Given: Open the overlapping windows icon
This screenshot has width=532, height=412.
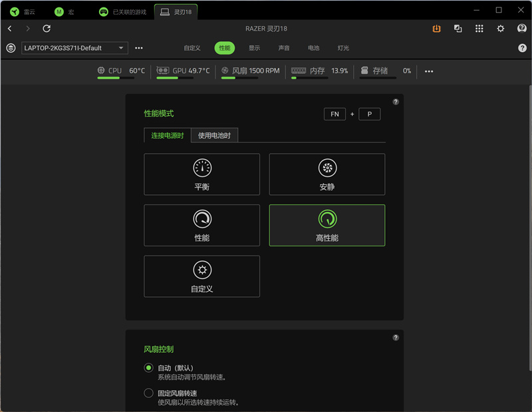Looking at the screenshot, I should click(458, 29).
